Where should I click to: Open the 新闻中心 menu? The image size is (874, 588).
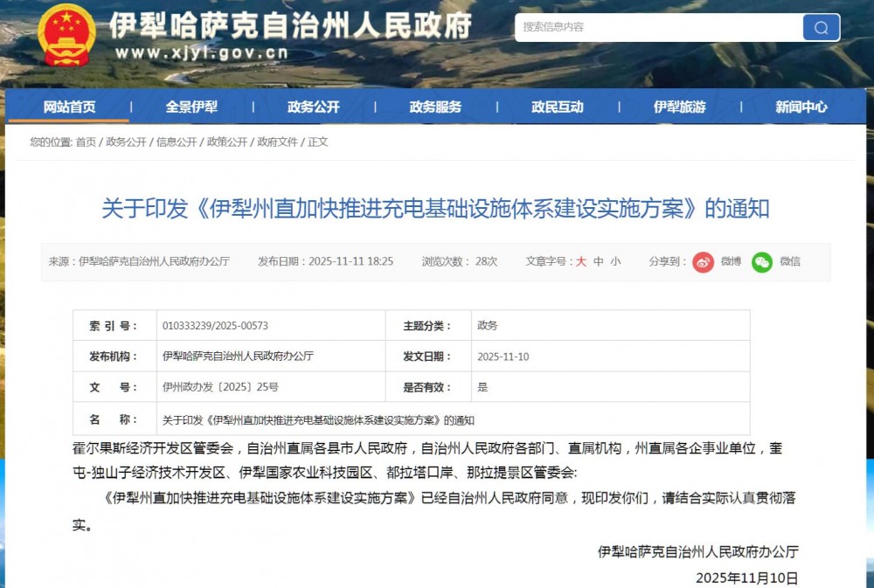coord(801,107)
